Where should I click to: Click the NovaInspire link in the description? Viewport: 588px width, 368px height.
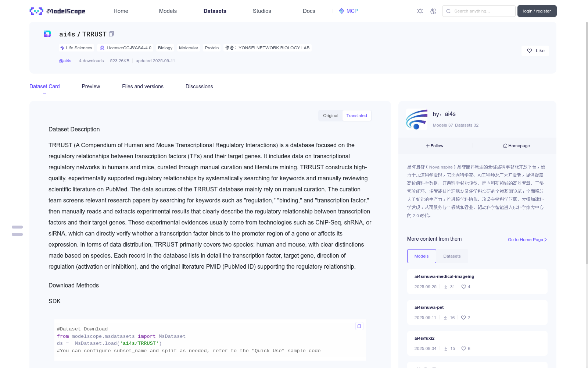[x=441, y=167]
